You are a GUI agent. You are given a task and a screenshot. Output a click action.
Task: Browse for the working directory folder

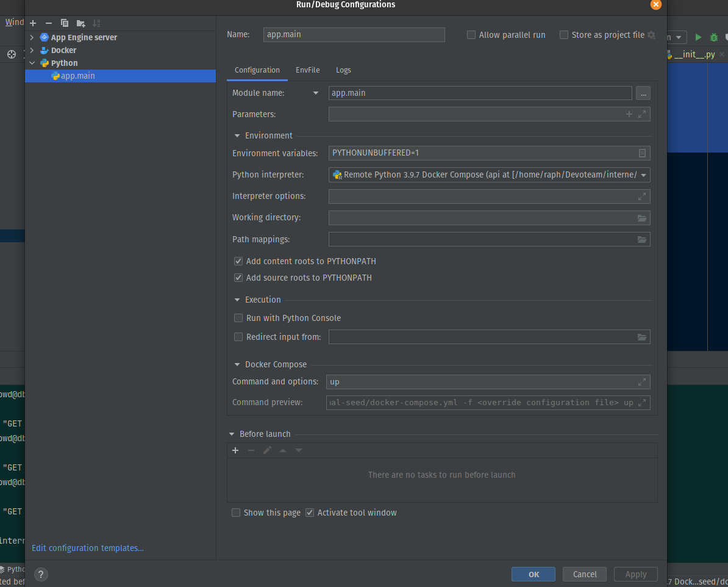click(x=642, y=218)
